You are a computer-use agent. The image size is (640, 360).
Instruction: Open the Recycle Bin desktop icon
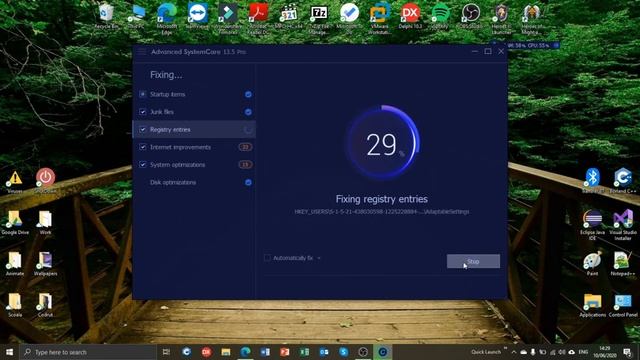(x=106, y=17)
